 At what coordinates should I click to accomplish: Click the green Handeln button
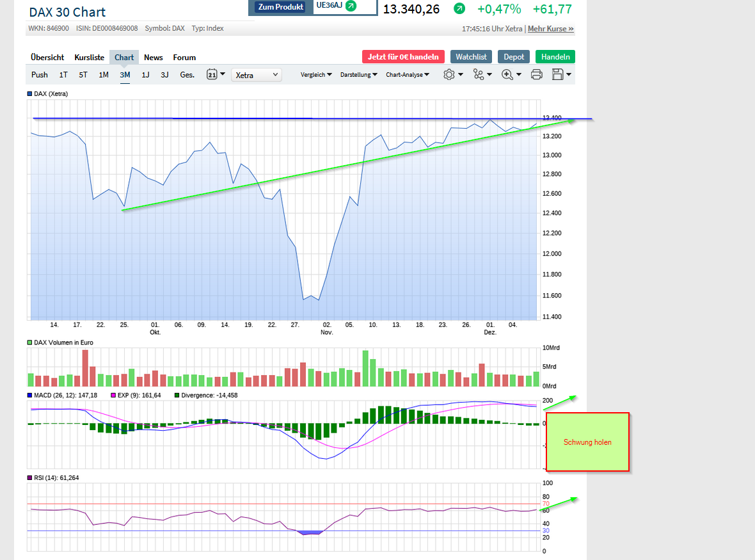tap(555, 57)
